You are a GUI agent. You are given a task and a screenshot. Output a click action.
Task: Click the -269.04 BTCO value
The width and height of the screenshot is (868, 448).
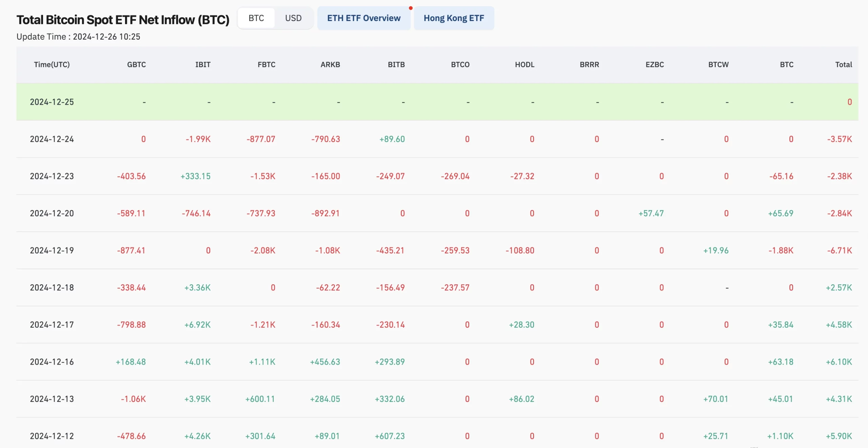(455, 176)
